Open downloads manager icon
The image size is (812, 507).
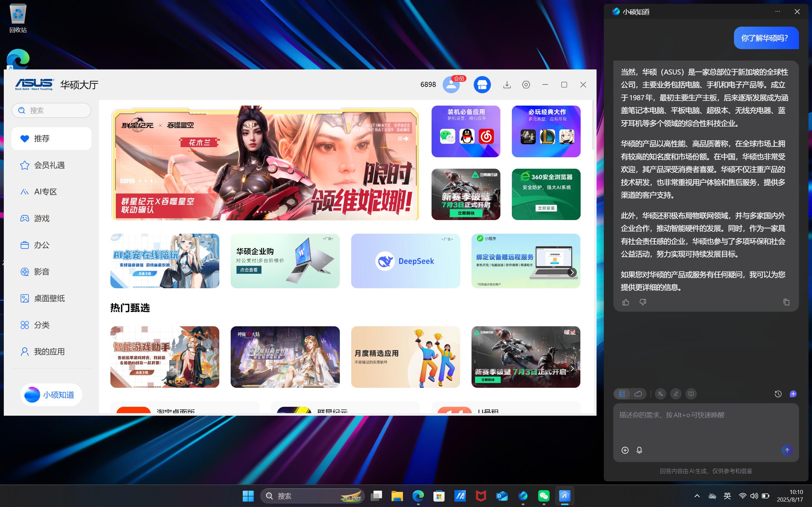(x=507, y=85)
